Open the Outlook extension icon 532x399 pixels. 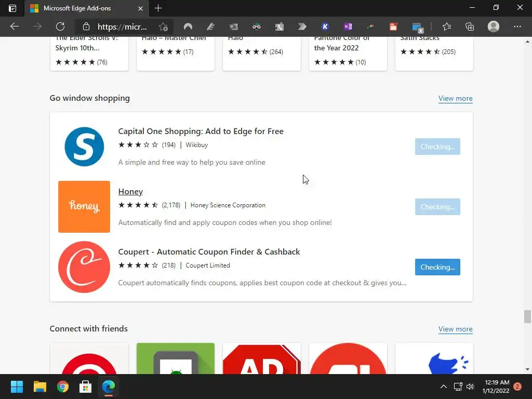234,26
